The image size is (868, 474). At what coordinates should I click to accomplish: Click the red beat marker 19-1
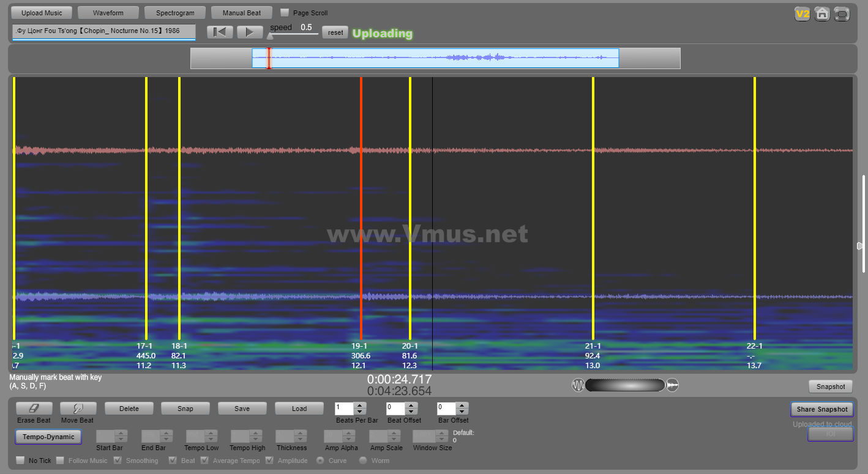(x=361, y=208)
